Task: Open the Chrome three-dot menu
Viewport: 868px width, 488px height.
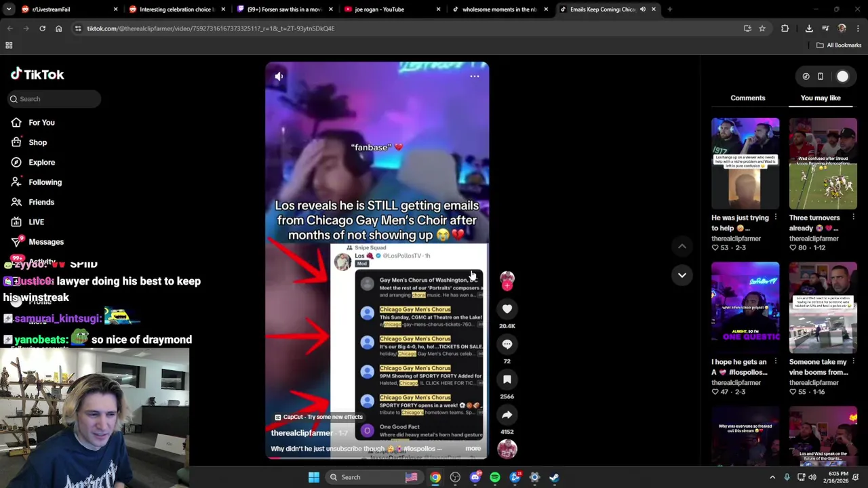Action: (858, 28)
